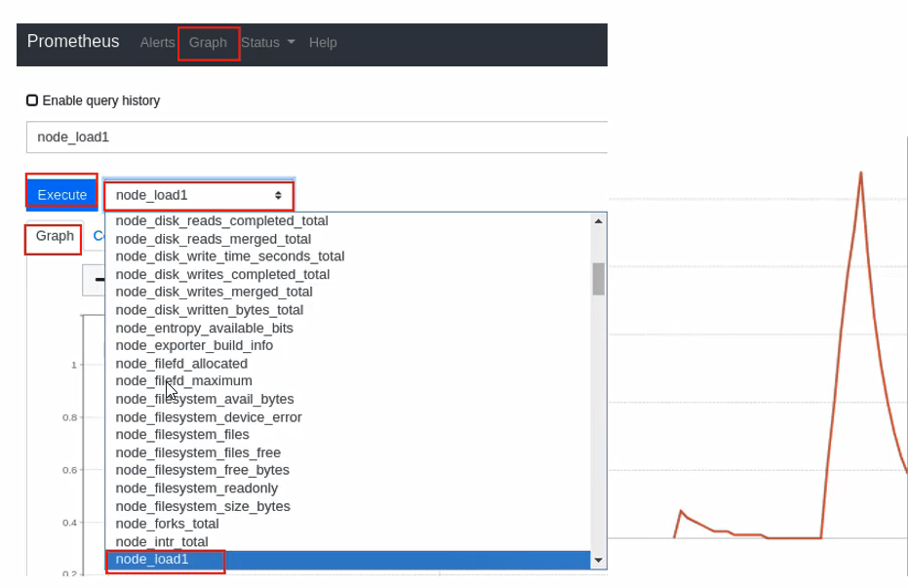The width and height of the screenshot is (908, 588).
Task: Click the Execute button
Action: [62, 195]
